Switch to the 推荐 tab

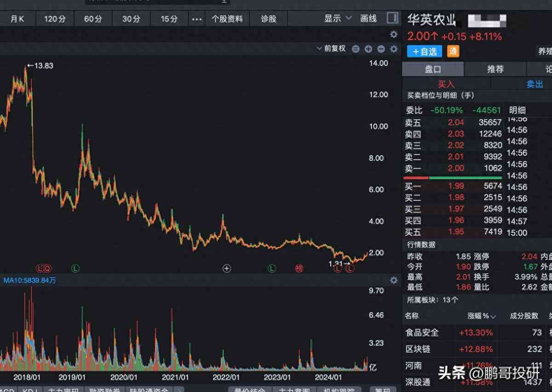(495, 69)
